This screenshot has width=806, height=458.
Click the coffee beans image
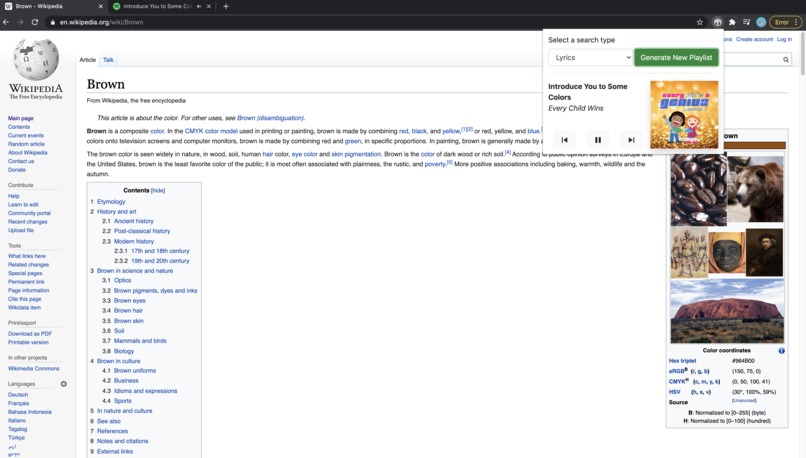click(x=699, y=190)
